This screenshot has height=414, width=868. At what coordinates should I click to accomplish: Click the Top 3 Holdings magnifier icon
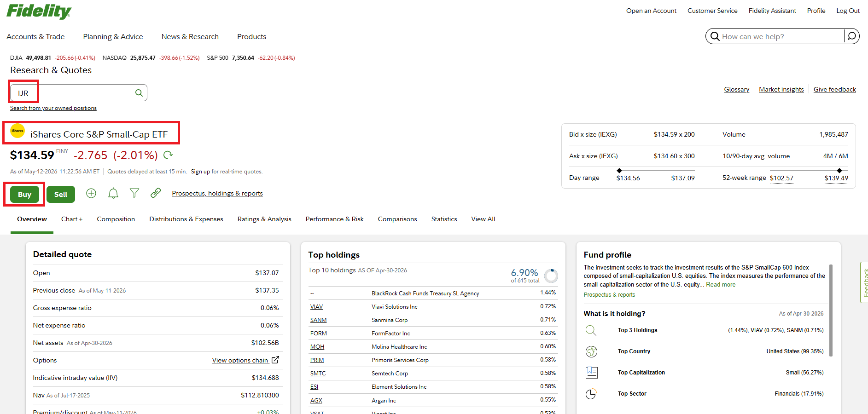[x=591, y=330]
